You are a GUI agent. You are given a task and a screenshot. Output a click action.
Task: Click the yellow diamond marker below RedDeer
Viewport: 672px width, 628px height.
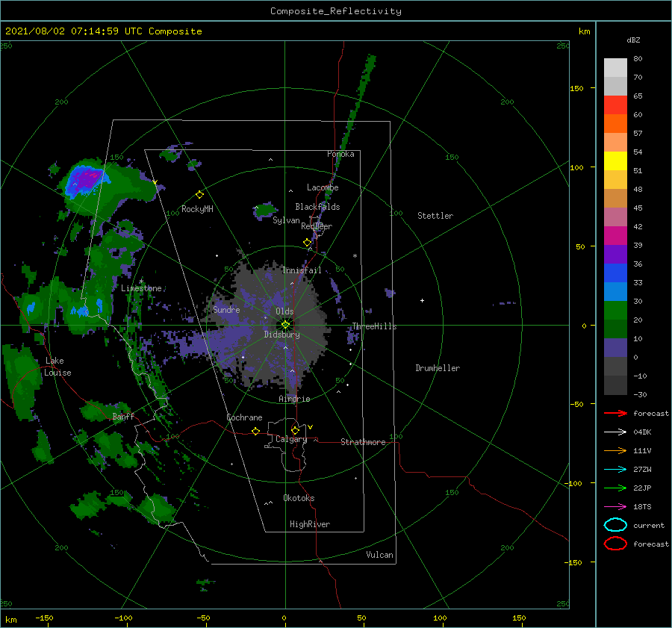307,243
